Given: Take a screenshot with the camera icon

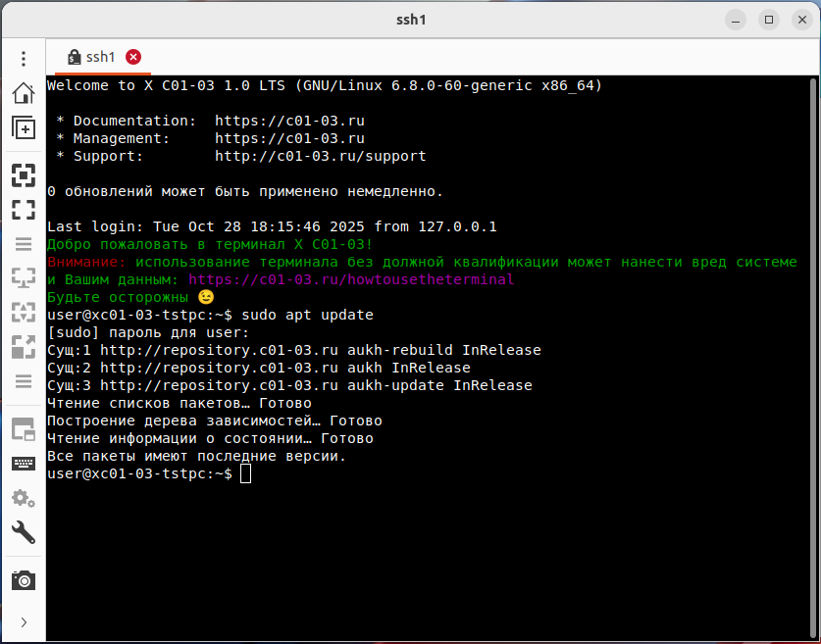Looking at the screenshot, I should (x=23, y=580).
